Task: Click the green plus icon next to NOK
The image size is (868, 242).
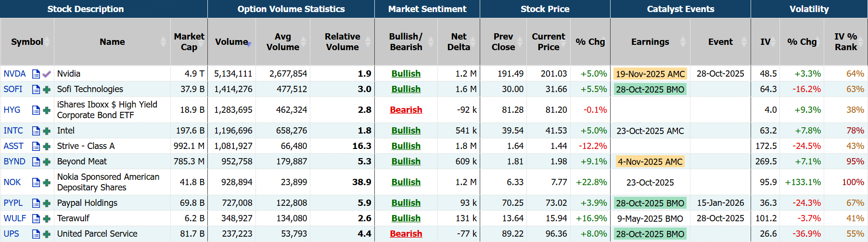Action: click(47, 182)
